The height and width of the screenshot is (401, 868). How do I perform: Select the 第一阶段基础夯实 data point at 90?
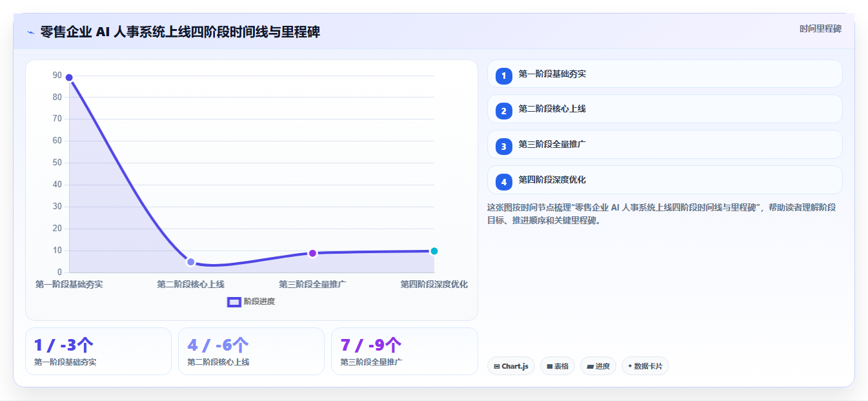69,77
